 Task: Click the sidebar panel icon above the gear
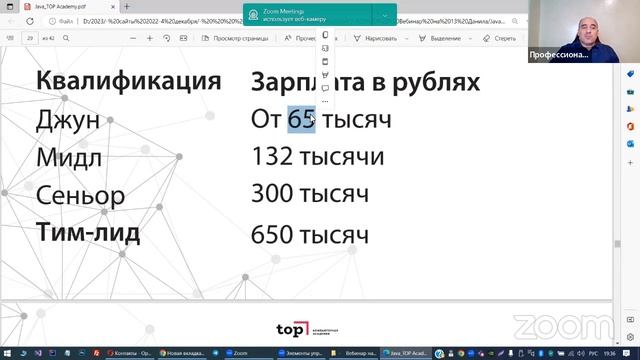click(x=630, y=320)
